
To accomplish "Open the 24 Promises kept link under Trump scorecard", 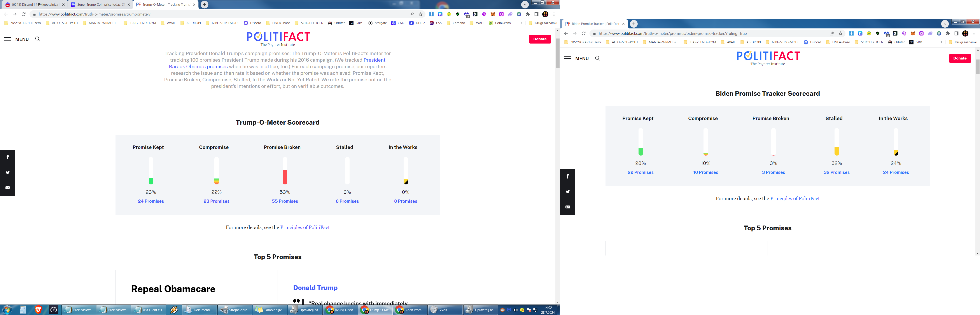I will click(151, 201).
